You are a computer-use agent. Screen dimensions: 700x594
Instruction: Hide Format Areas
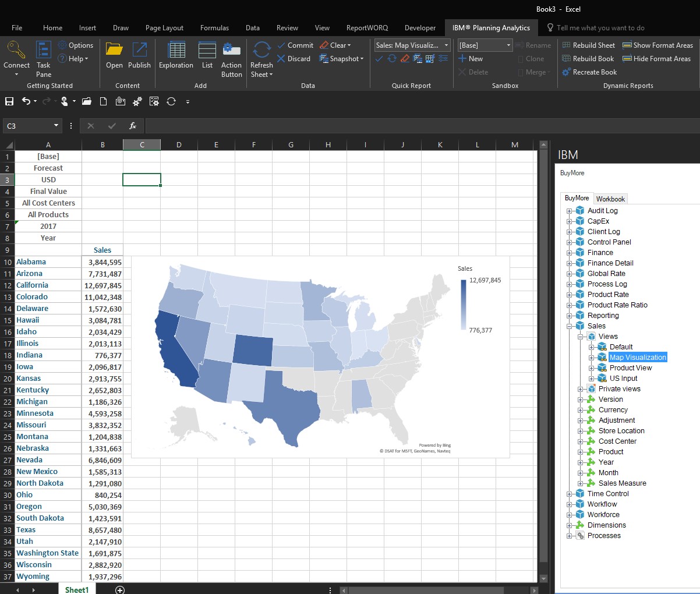[656, 59]
